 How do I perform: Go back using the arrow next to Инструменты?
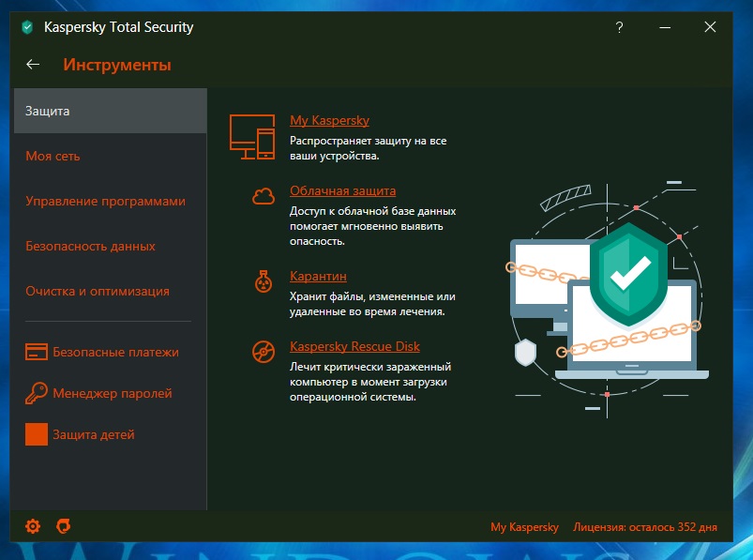pos(33,65)
